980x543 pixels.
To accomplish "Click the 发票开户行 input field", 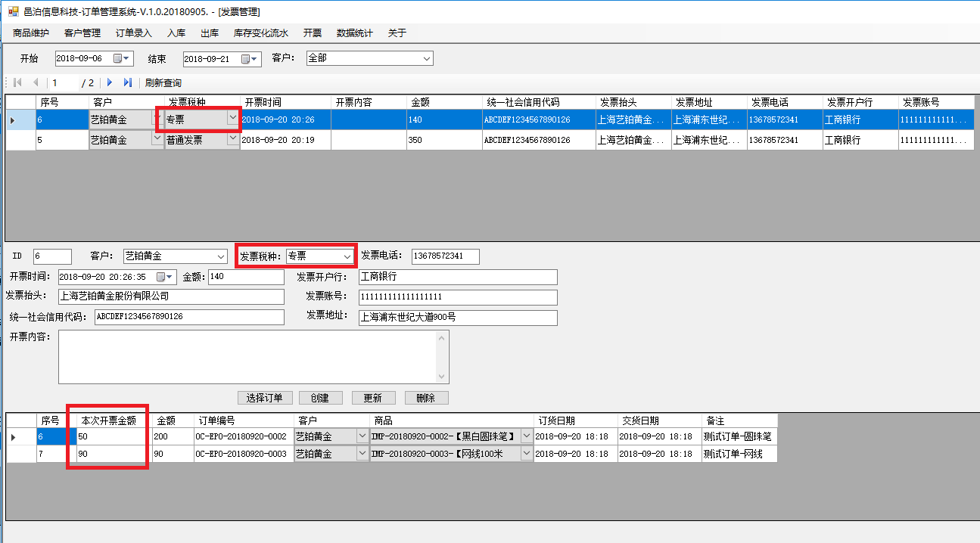I will pos(458,277).
